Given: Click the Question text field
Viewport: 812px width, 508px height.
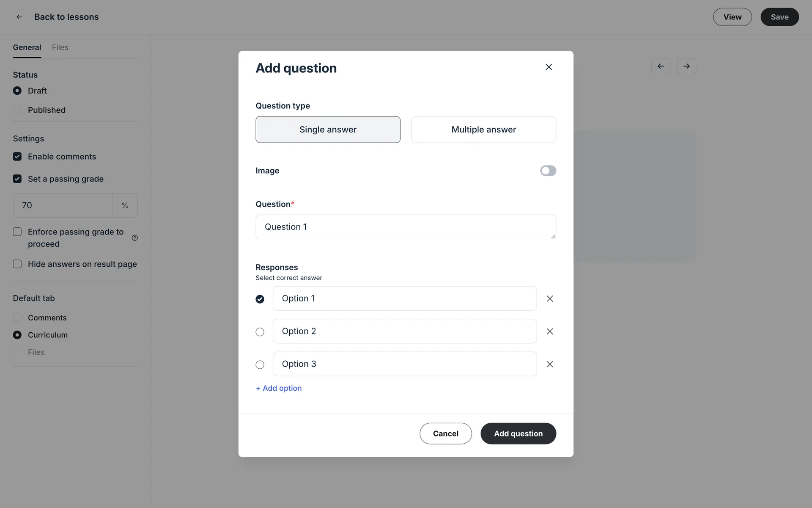Looking at the screenshot, I should click(405, 227).
